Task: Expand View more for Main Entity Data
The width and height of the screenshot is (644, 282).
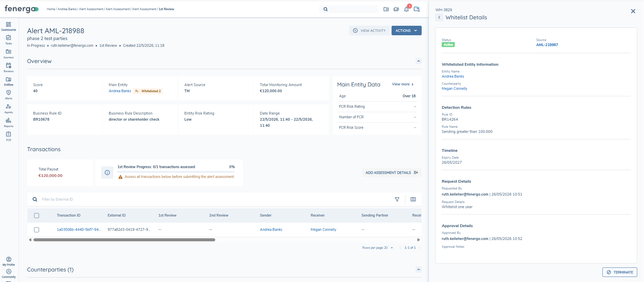Action: (x=403, y=84)
